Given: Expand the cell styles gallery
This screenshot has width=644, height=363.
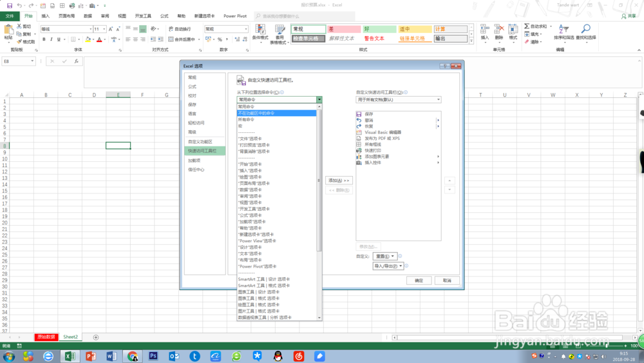Looking at the screenshot, I should (x=471, y=41).
